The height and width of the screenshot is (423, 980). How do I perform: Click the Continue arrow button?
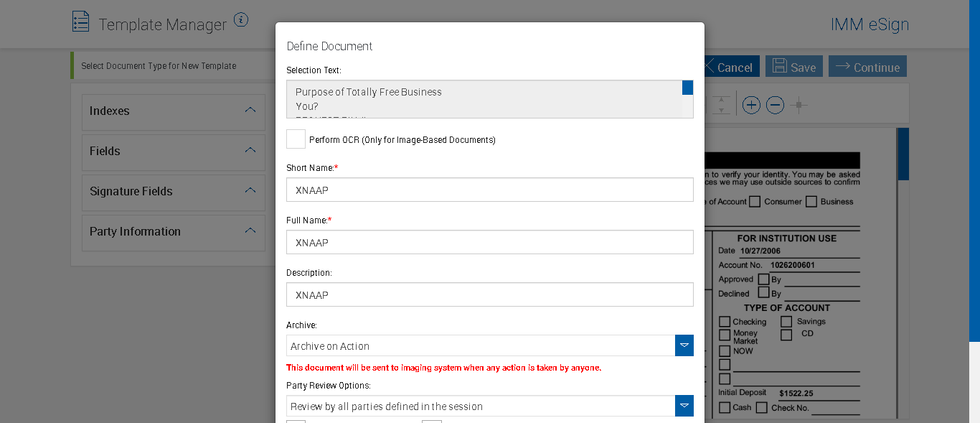click(x=867, y=67)
